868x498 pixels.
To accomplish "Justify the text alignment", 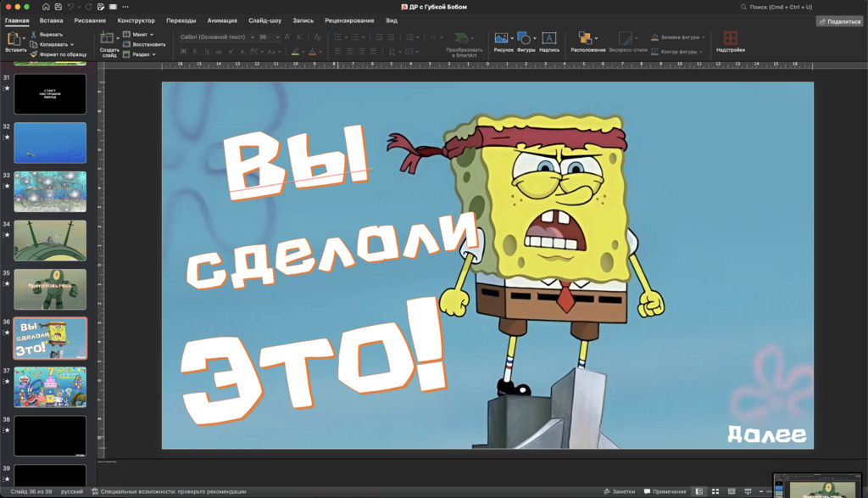I will 374,52.
